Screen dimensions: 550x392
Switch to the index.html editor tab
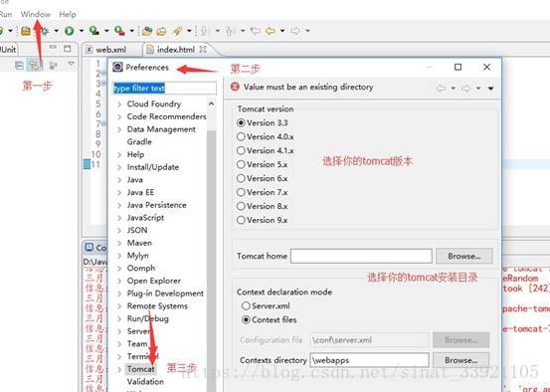click(x=176, y=50)
